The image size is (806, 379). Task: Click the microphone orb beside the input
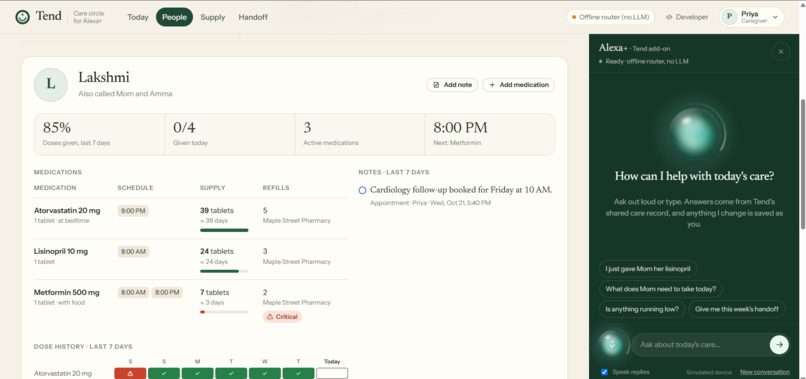tap(613, 345)
